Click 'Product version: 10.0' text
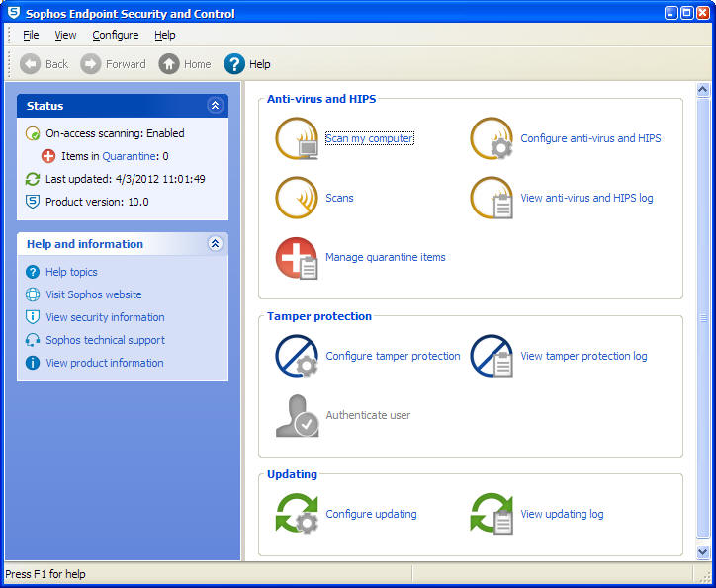The image size is (716, 588). click(x=97, y=202)
